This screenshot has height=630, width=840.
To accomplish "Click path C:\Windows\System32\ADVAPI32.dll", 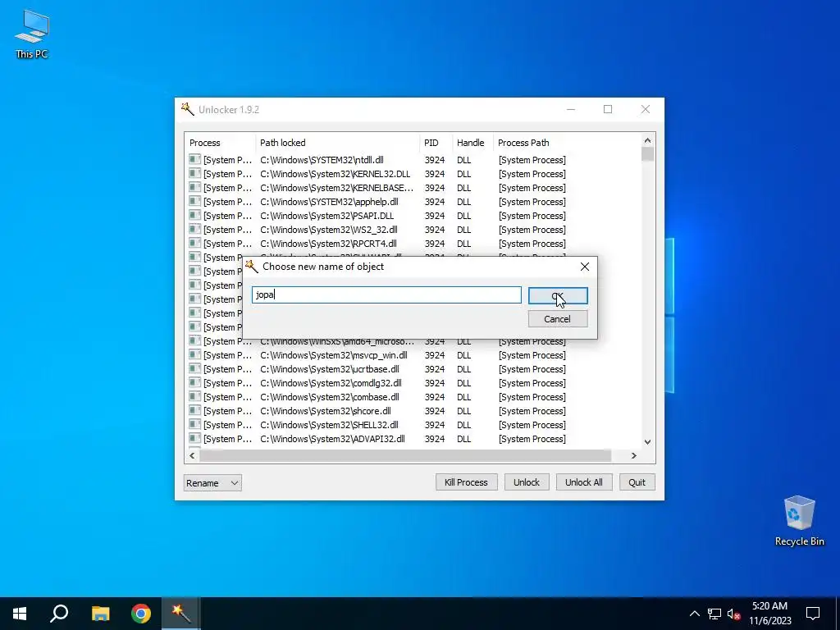I will [x=333, y=439].
